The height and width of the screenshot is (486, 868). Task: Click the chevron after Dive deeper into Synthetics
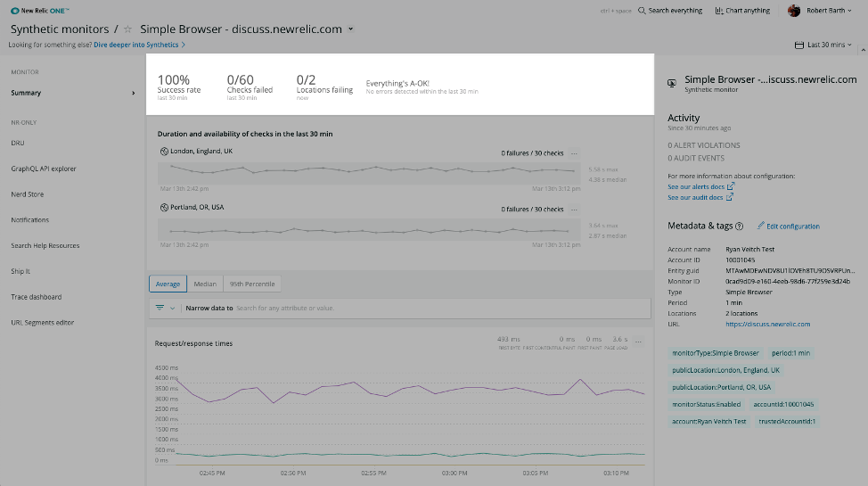pos(184,45)
